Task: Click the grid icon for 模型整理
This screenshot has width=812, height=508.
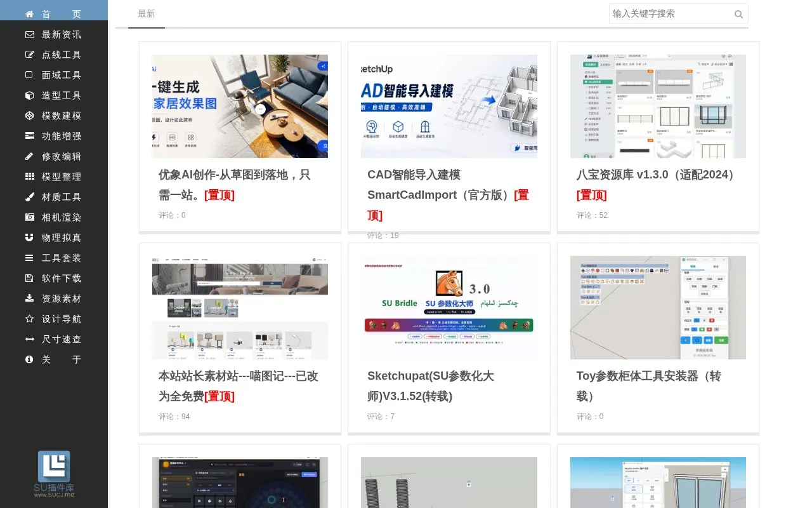Action: (x=29, y=177)
